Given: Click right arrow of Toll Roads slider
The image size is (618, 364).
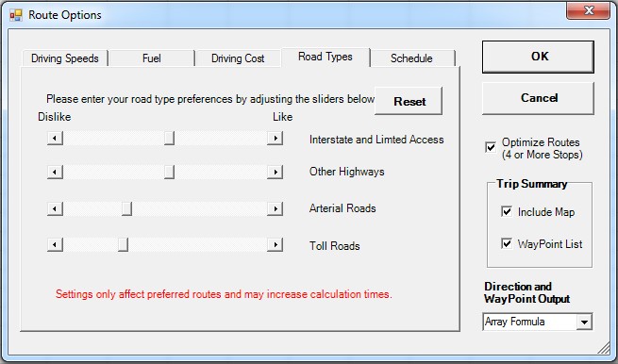Looking at the screenshot, I should (x=276, y=244).
